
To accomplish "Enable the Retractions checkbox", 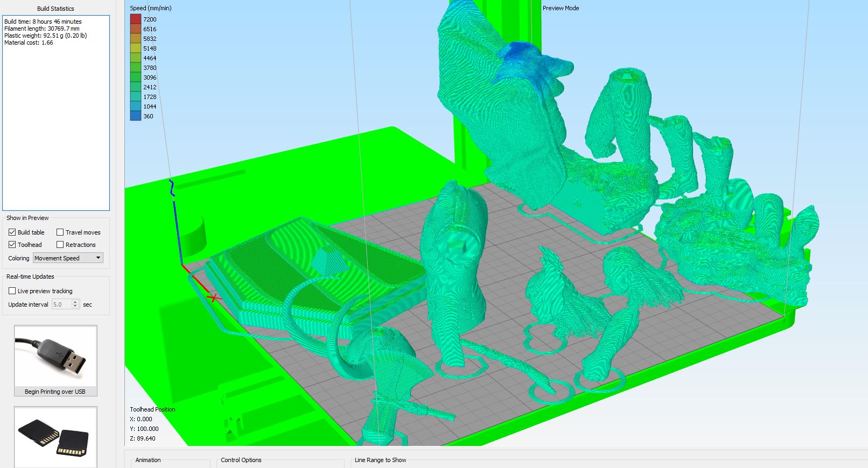I will click(x=60, y=245).
